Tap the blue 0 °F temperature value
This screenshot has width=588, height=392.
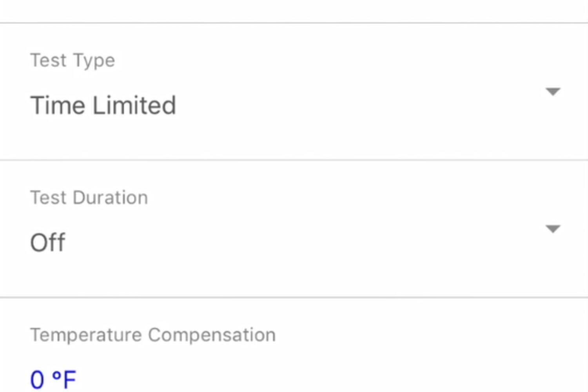click(x=53, y=379)
